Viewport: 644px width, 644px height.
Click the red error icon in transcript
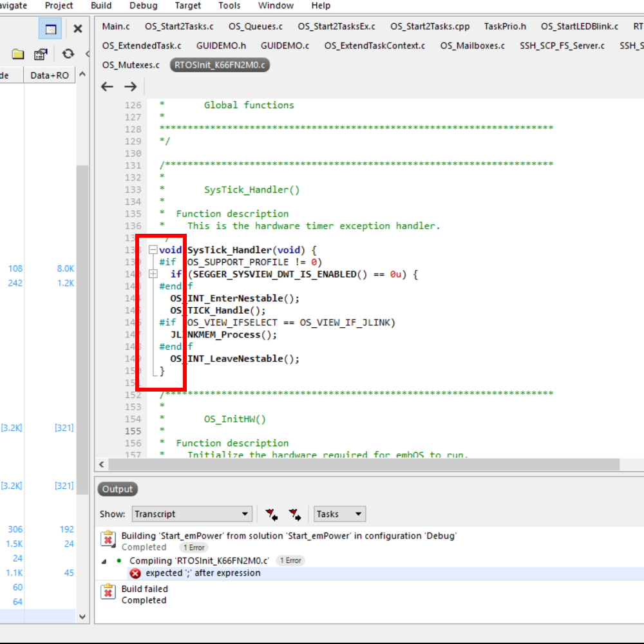tap(135, 573)
